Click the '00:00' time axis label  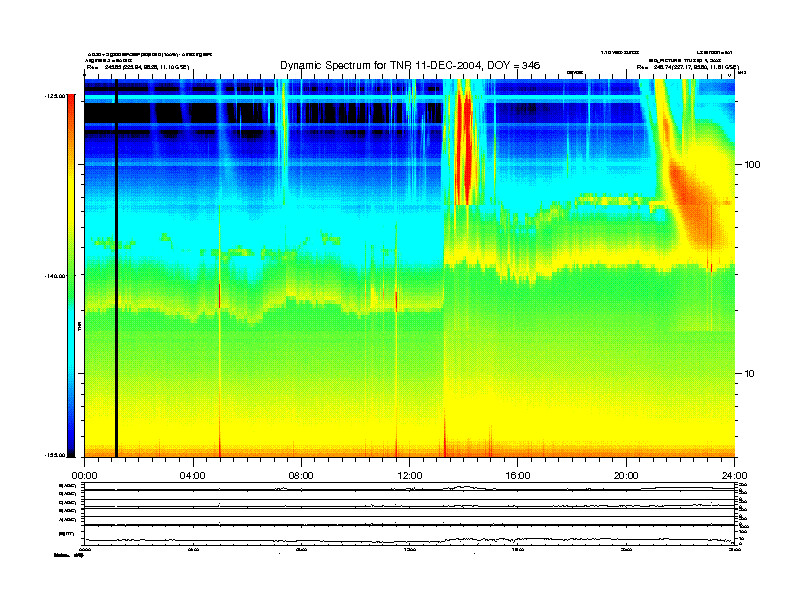(84, 476)
